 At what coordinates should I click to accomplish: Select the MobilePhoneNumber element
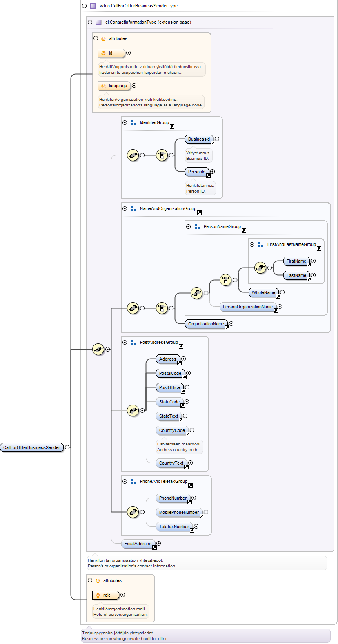pos(179,513)
